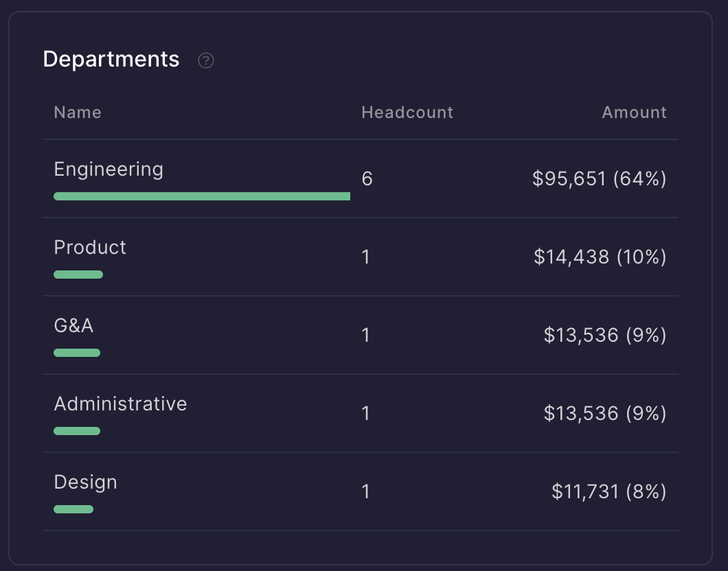The height and width of the screenshot is (571, 728).
Task: Click the Departments heading
Action: tap(111, 60)
